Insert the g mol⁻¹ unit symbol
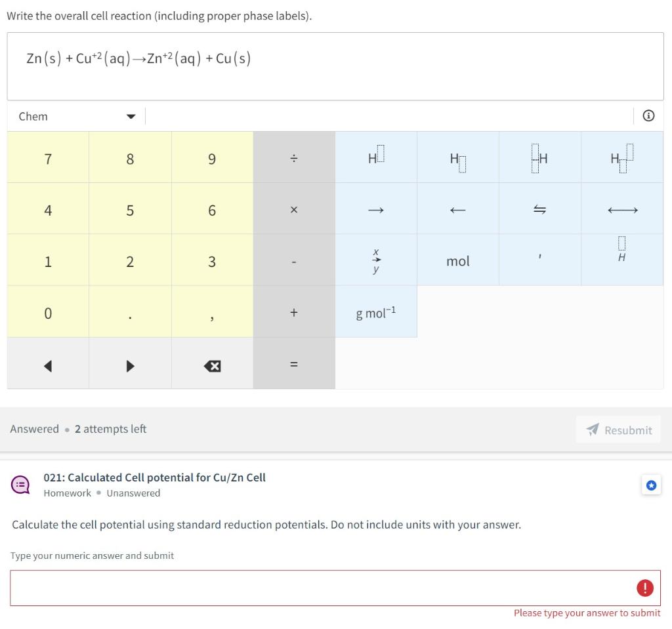 coord(375,313)
